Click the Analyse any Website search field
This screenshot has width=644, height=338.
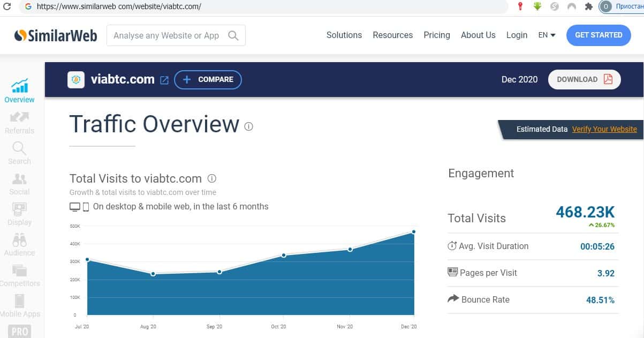[169, 35]
